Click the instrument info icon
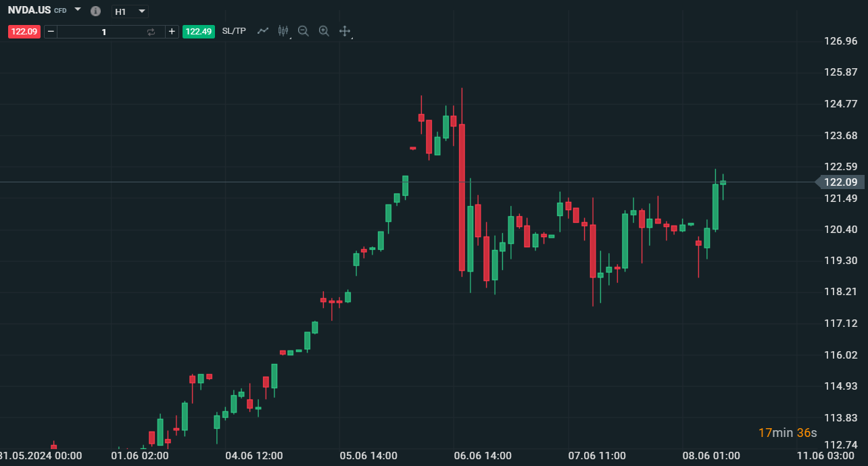The height and width of the screenshot is (466, 868). [95, 11]
